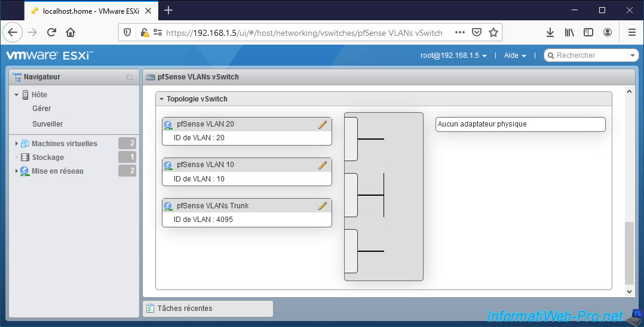Bookmark this page with the star icon
The width and height of the screenshot is (644, 327).
(x=493, y=32)
